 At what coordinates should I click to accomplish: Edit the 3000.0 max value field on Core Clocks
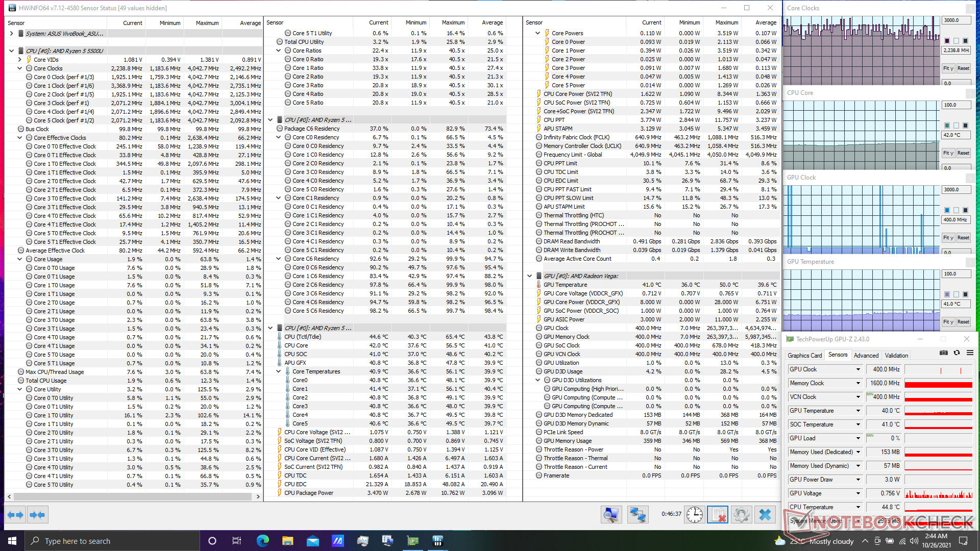pos(955,20)
